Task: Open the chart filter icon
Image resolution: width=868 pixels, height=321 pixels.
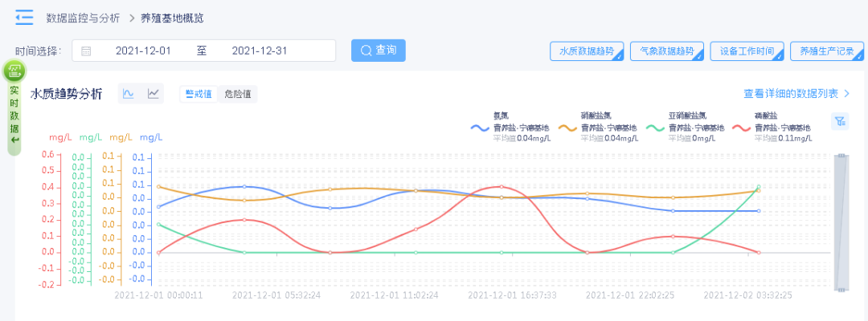Action: [x=840, y=121]
